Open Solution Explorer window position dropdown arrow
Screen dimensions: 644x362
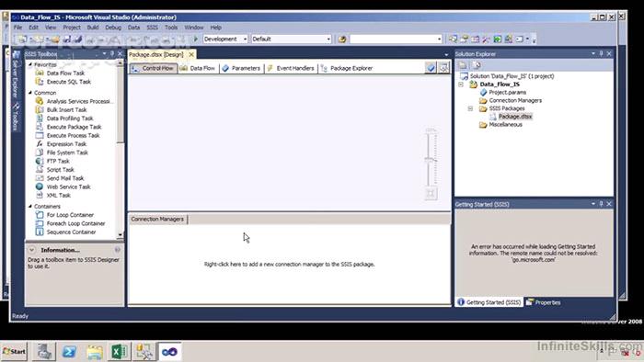[593, 53]
